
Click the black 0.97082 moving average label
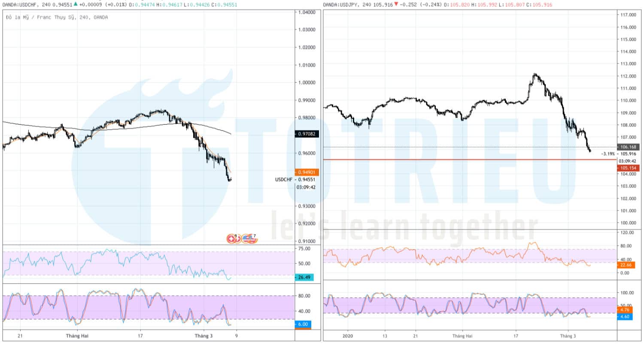[x=307, y=134]
